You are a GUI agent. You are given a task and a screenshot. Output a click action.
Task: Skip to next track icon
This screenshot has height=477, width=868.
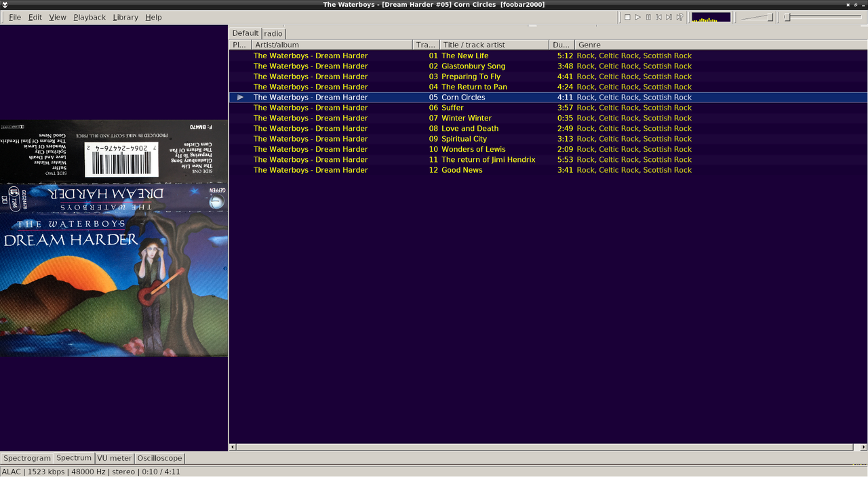(669, 17)
